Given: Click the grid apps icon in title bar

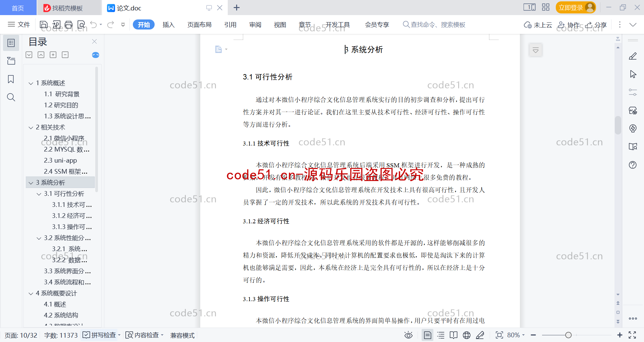Looking at the screenshot, I should [x=546, y=7].
